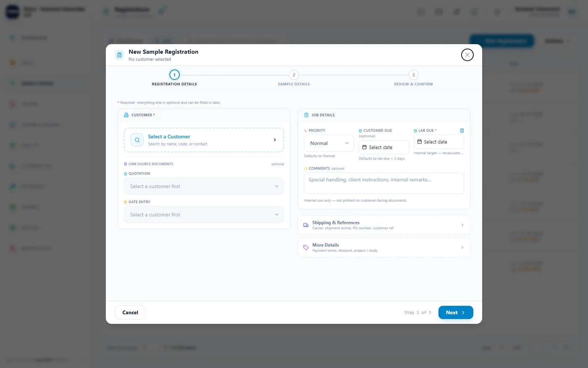Open the Quotation dropdown

pyautogui.click(x=204, y=186)
